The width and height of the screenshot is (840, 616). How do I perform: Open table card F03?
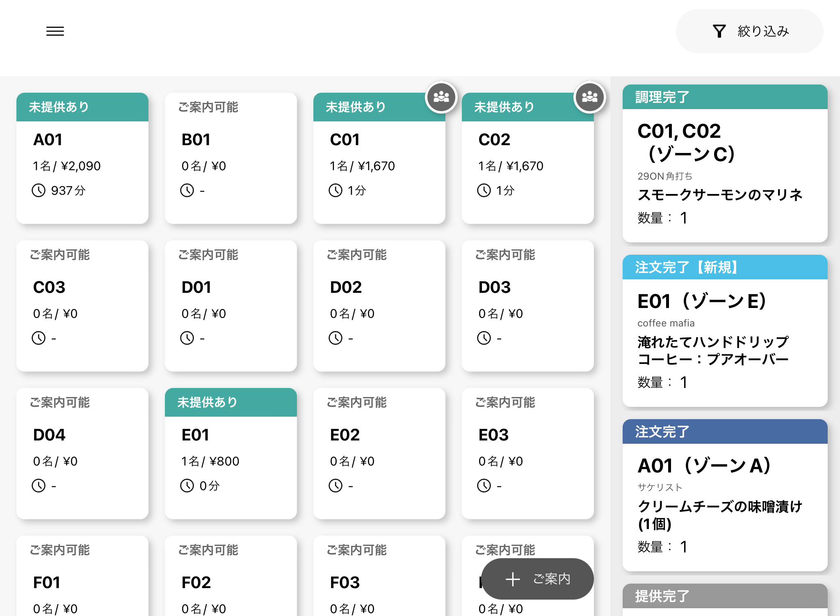coord(379,576)
